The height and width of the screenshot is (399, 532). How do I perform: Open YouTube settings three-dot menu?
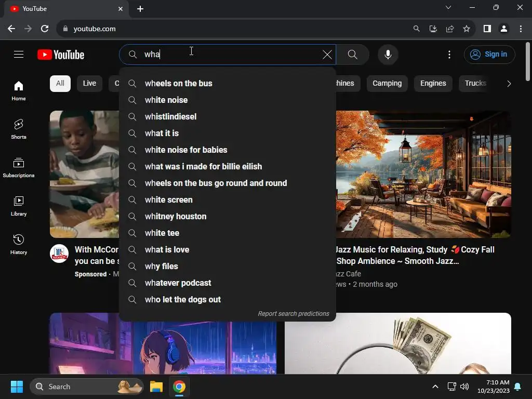coord(449,54)
